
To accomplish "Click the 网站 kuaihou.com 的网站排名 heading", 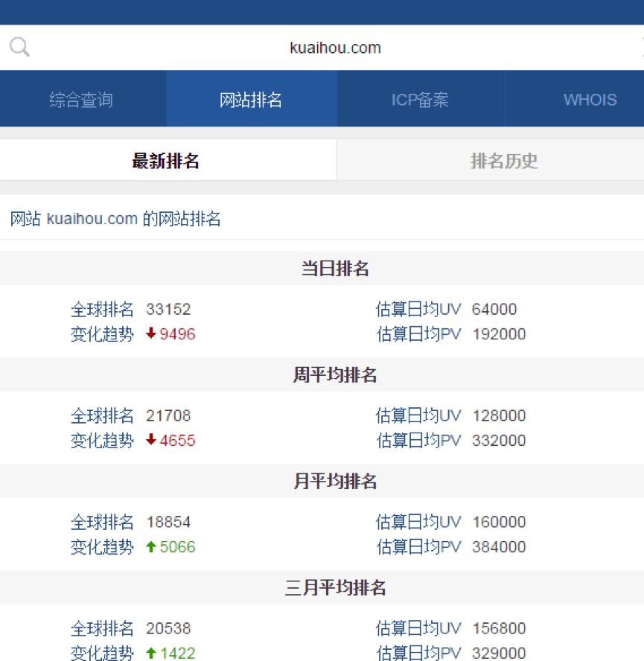I will point(115,219).
